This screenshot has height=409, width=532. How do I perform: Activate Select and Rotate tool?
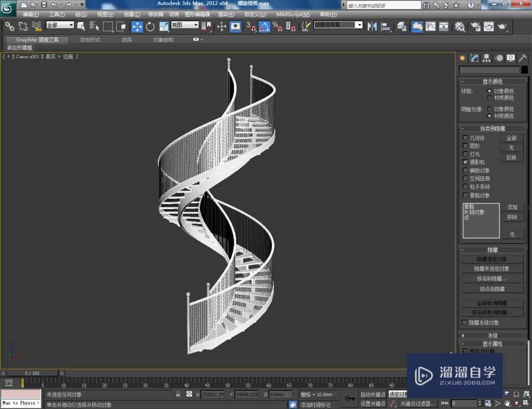click(x=150, y=26)
